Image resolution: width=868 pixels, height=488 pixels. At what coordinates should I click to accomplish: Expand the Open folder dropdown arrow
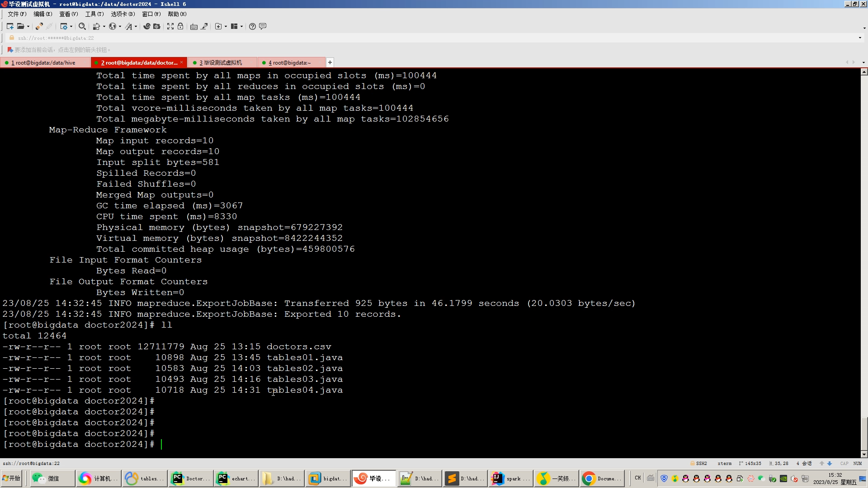(28, 27)
